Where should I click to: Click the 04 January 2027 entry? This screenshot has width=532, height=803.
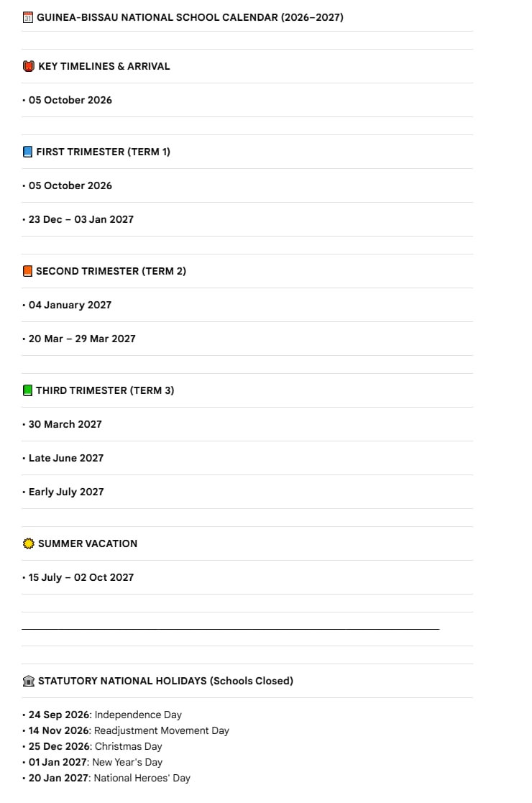click(70, 305)
